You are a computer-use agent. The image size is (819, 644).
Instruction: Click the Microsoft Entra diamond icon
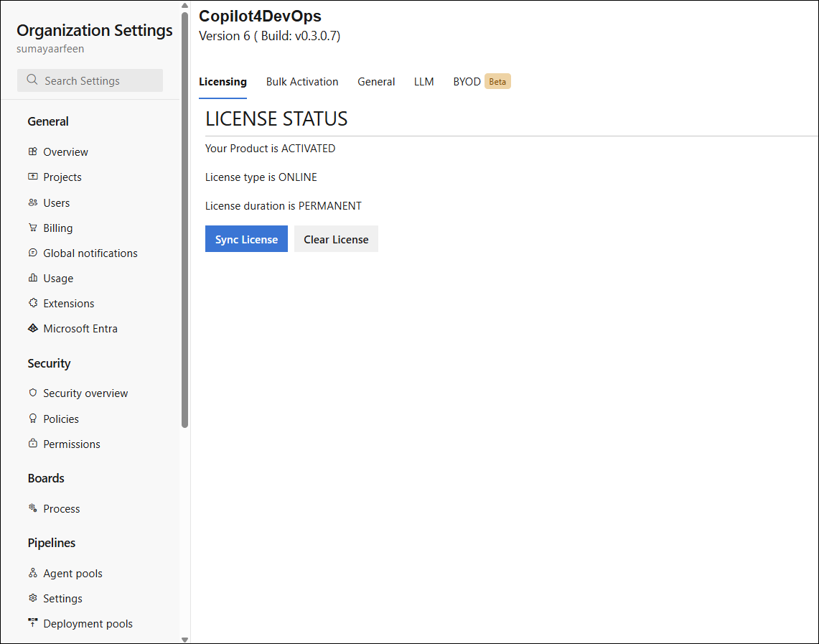[33, 328]
